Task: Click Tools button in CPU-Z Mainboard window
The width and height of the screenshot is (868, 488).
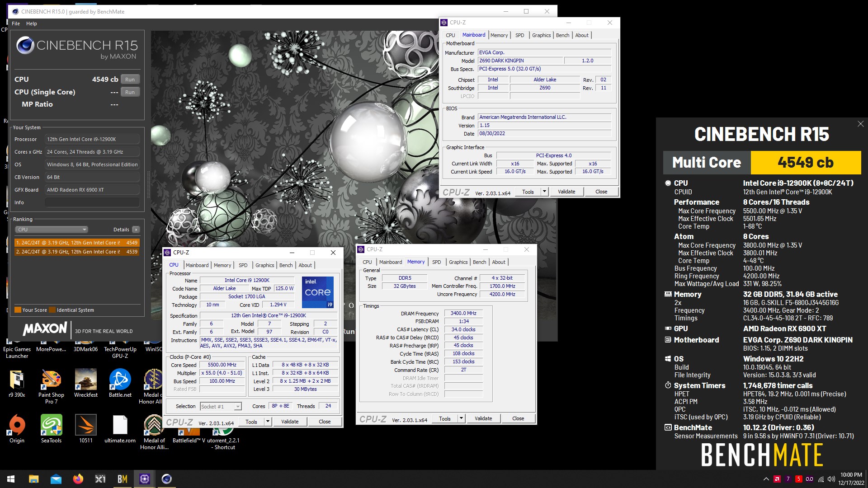Action: (x=528, y=192)
